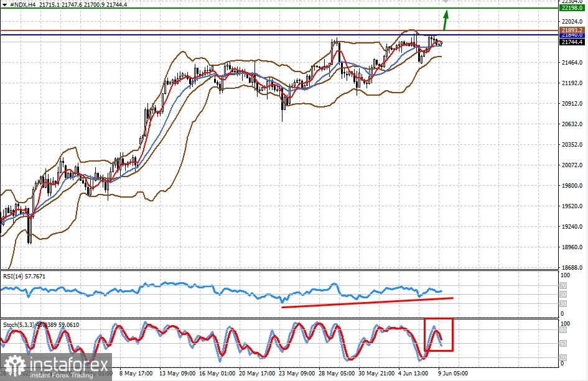Screen dimensions: 588x381
Task: Click the 100 level on RSI scale
Action: [x=565, y=275]
